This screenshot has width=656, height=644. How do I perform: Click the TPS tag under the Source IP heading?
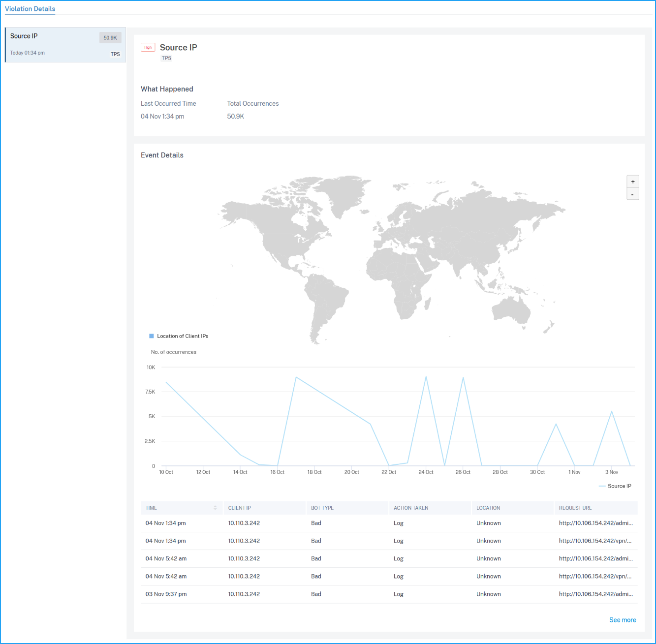[166, 58]
